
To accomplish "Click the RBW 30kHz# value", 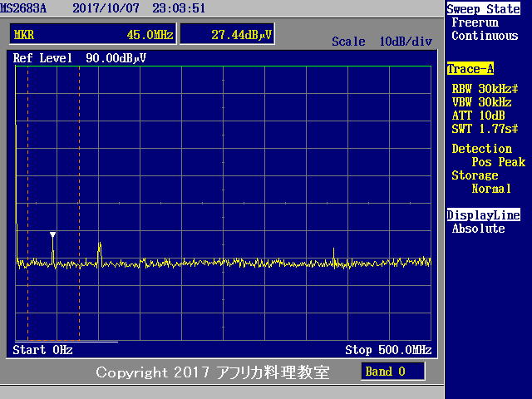I will click(485, 89).
